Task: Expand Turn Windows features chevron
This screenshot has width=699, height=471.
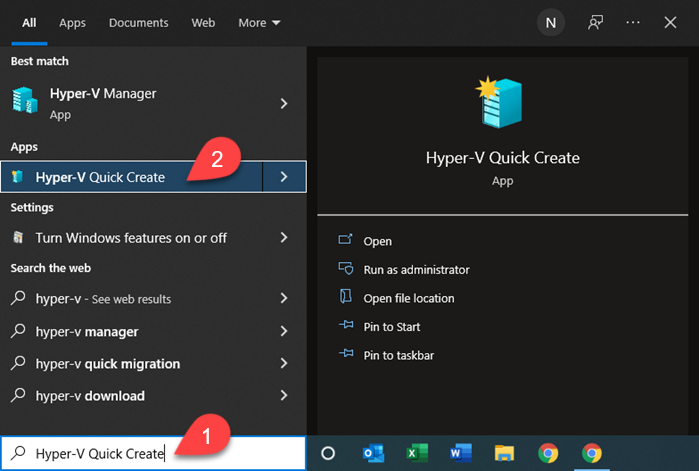Action: click(x=284, y=237)
